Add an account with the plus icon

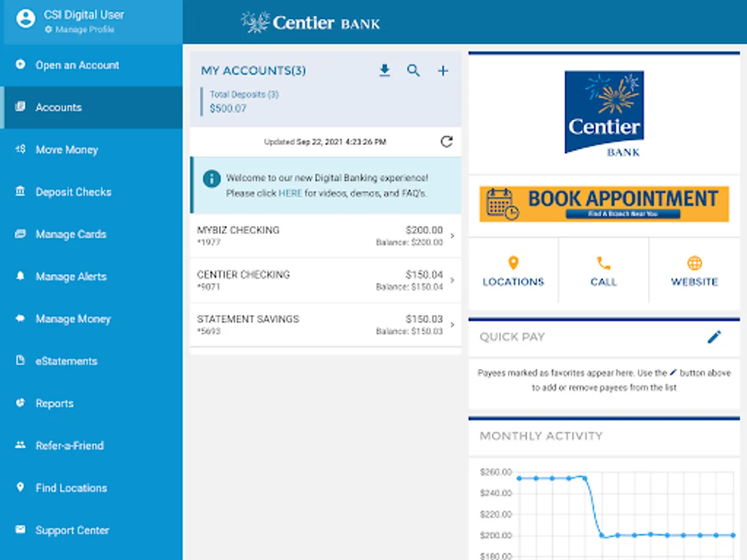point(443,71)
